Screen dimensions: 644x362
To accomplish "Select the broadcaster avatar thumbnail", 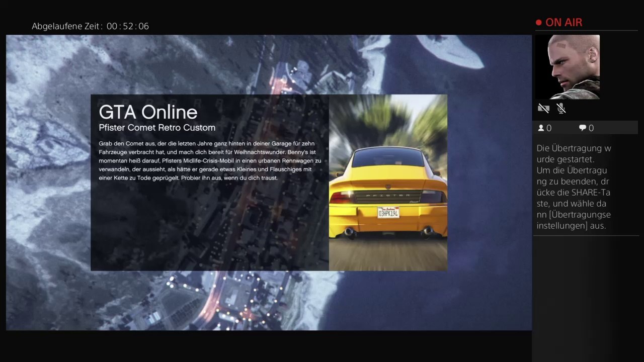I will [568, 66].
